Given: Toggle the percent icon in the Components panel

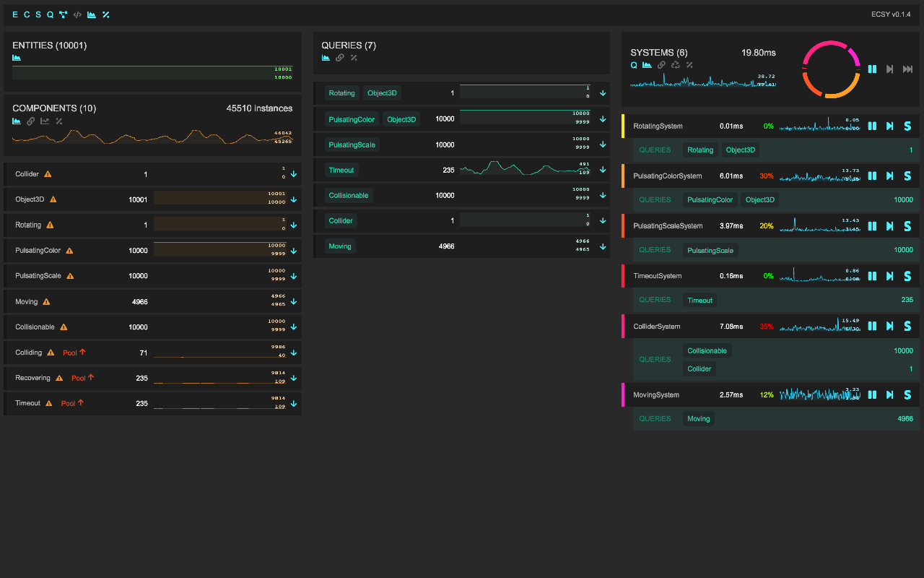Looking at the screenshot, I should point(58,121).
